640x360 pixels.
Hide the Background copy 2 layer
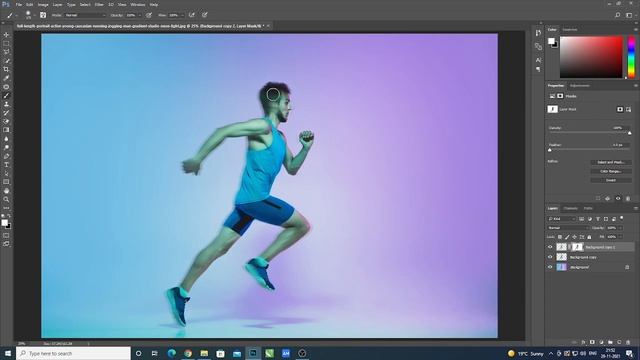[550, 247]
